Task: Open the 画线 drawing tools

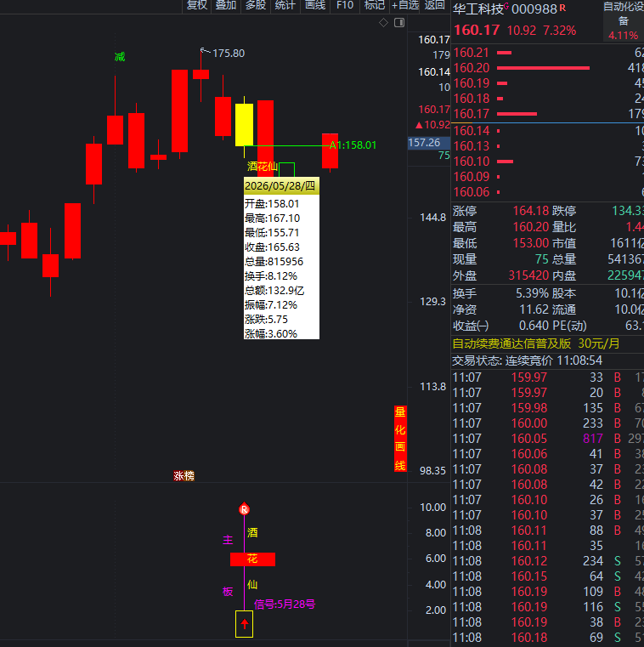Action: point(315,5)
